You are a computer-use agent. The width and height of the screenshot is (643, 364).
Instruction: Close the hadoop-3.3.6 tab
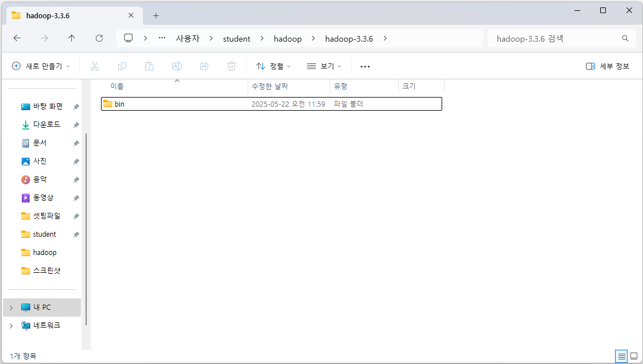pos(131,15)
